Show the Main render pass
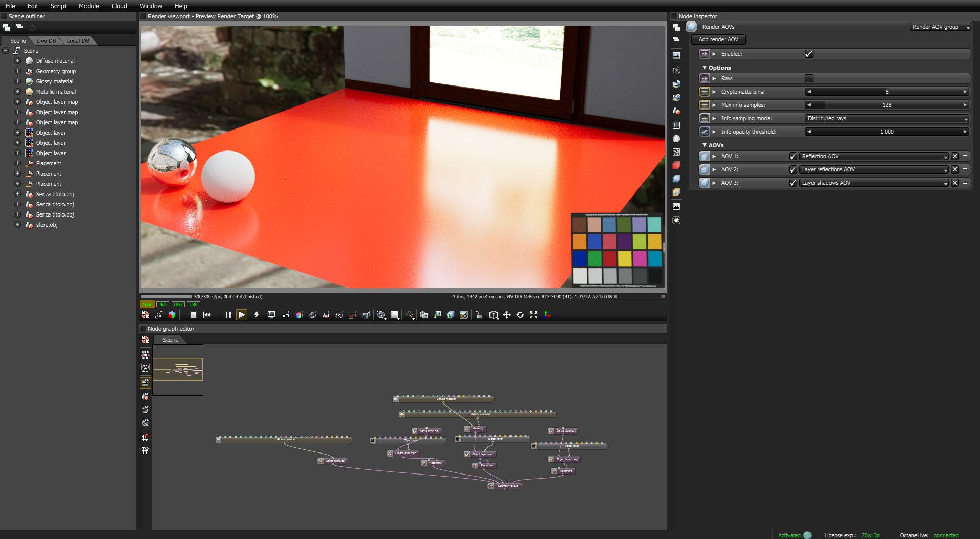This screenshot has width=980, height=539. point(147,305)
